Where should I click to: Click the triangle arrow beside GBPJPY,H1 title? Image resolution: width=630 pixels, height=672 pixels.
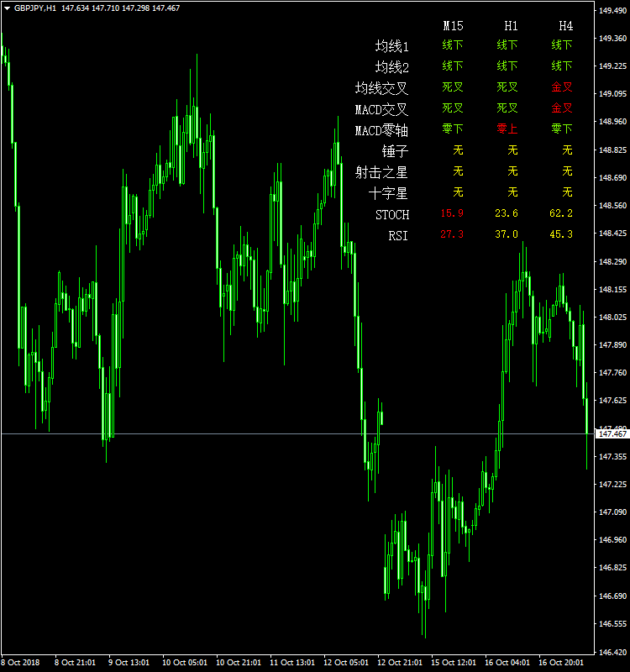pos(7,8)
